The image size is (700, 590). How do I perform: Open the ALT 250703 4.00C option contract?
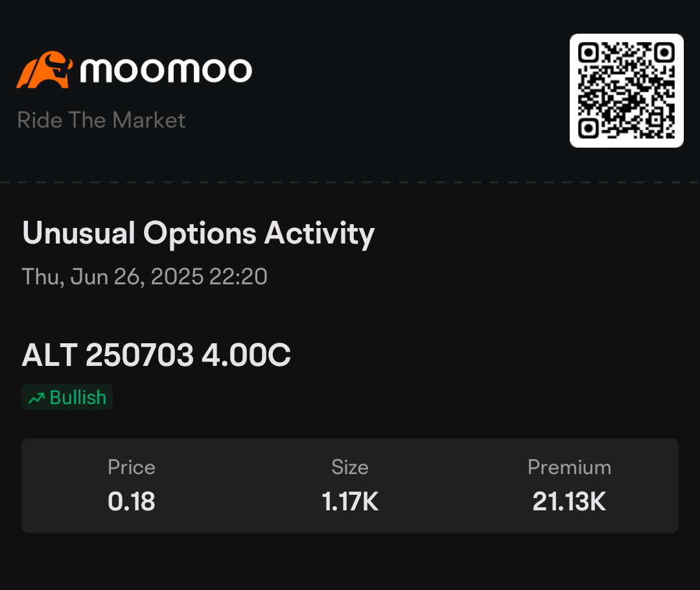pos(156,355)
